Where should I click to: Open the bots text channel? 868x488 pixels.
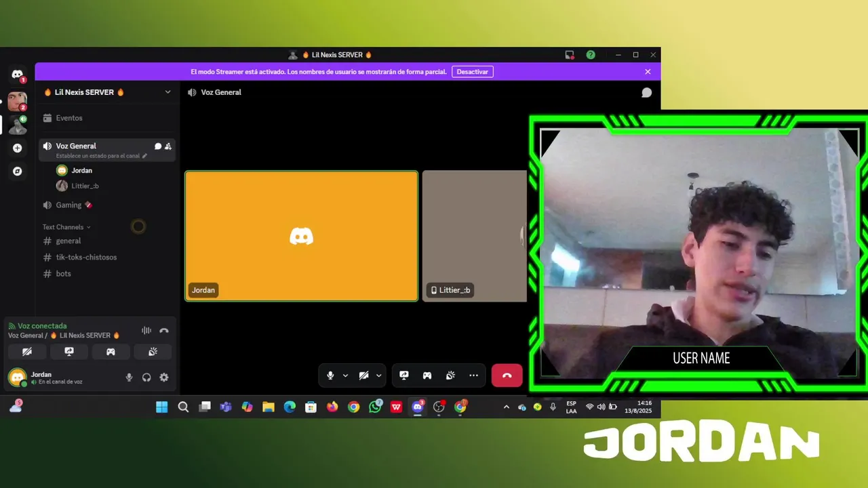tap(107, 273)
